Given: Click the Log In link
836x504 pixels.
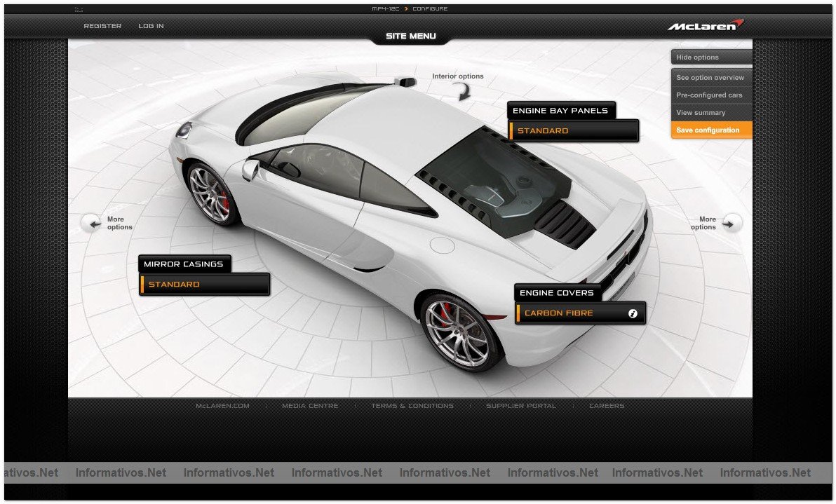Looking at the screenshot, I should tap(151, 25).
